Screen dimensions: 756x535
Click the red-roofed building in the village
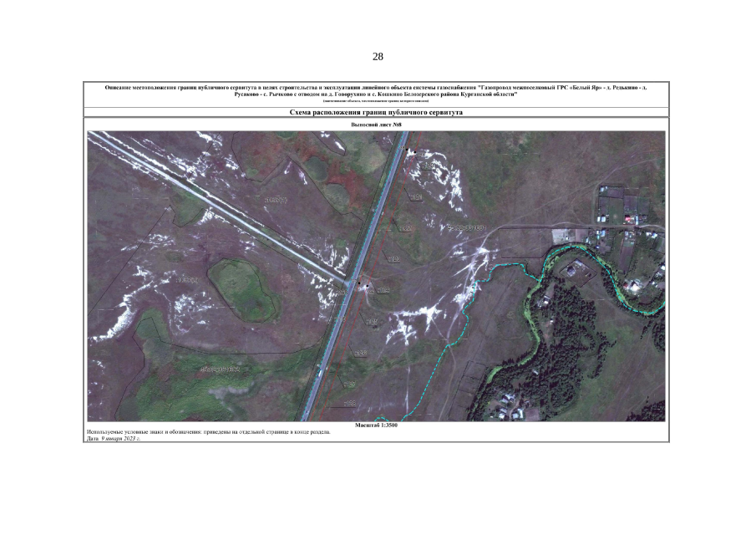(632, 220)
